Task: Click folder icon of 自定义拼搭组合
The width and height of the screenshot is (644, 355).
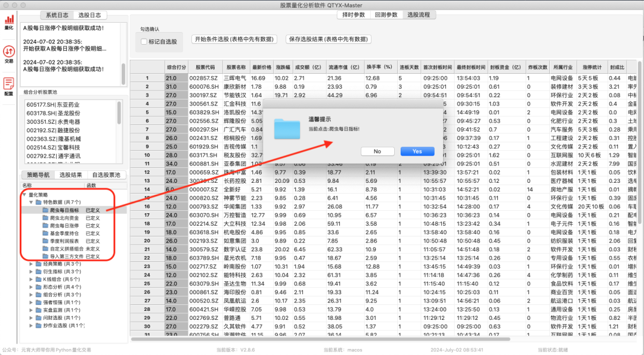Action: [x=45, y=249]
